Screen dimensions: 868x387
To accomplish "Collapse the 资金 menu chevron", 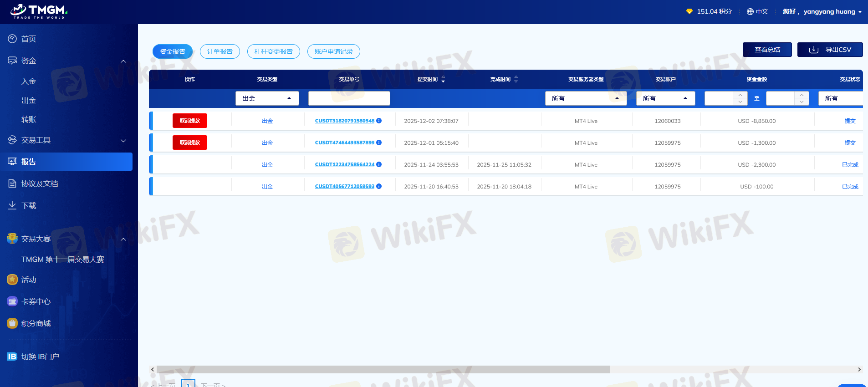I will (123, 61).
